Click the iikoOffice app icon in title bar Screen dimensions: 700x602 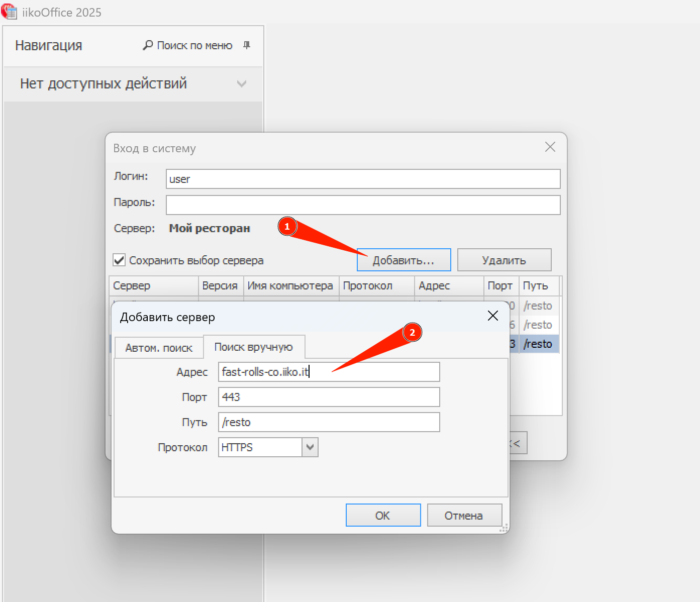coord(9,12)
